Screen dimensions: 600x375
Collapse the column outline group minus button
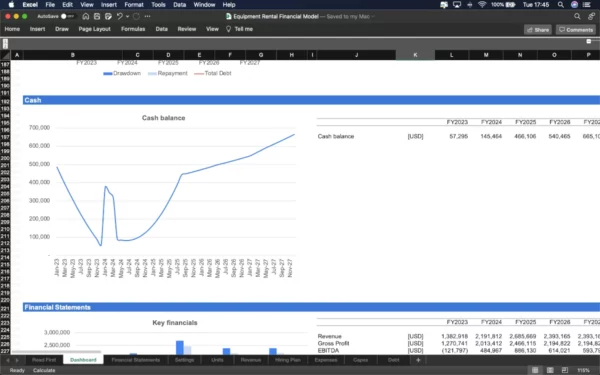coord(589,41)
